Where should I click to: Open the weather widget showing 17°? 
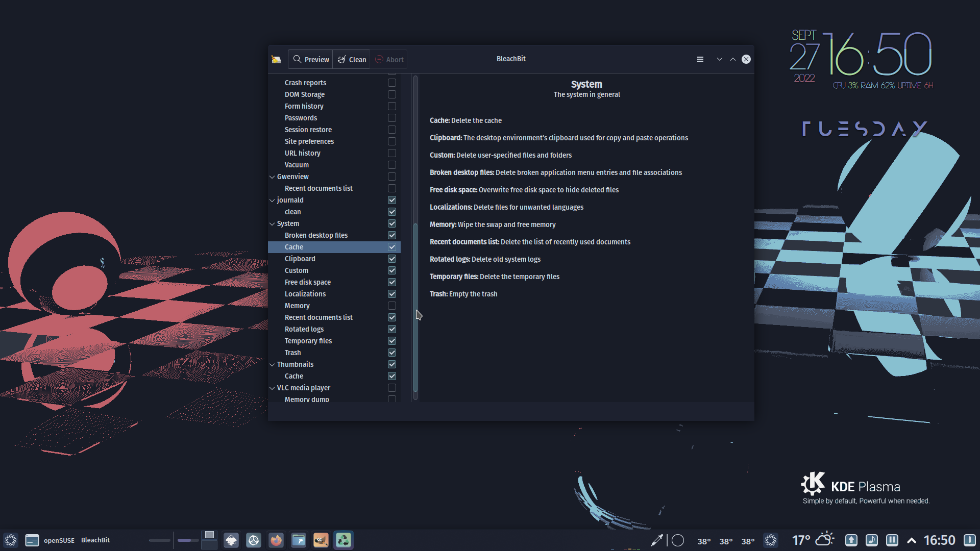click(813, 540)
